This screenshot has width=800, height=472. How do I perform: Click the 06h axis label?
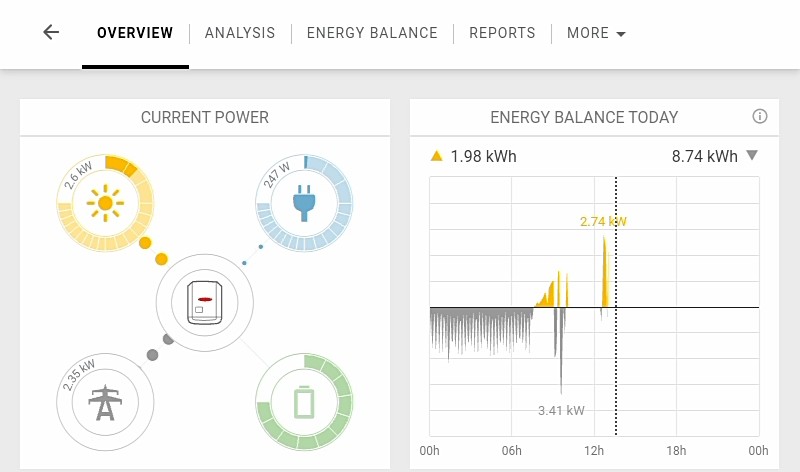click(x=512, y=451)
